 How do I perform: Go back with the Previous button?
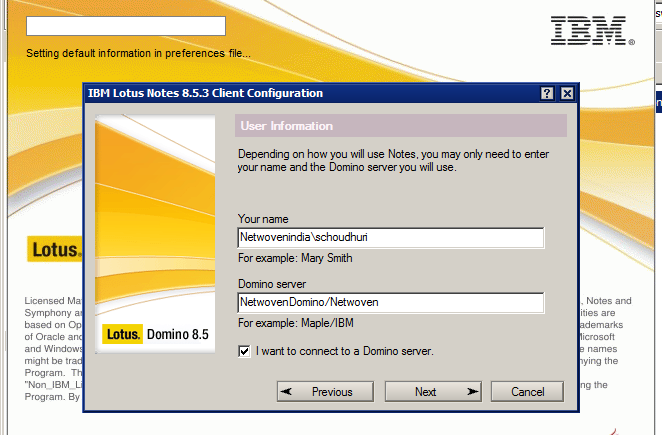[326, 392]
